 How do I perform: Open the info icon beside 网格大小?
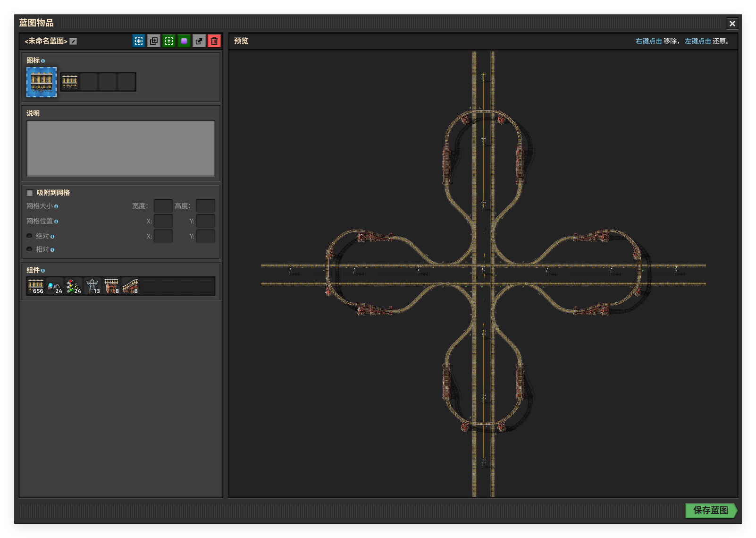click(x=56, y=206)
